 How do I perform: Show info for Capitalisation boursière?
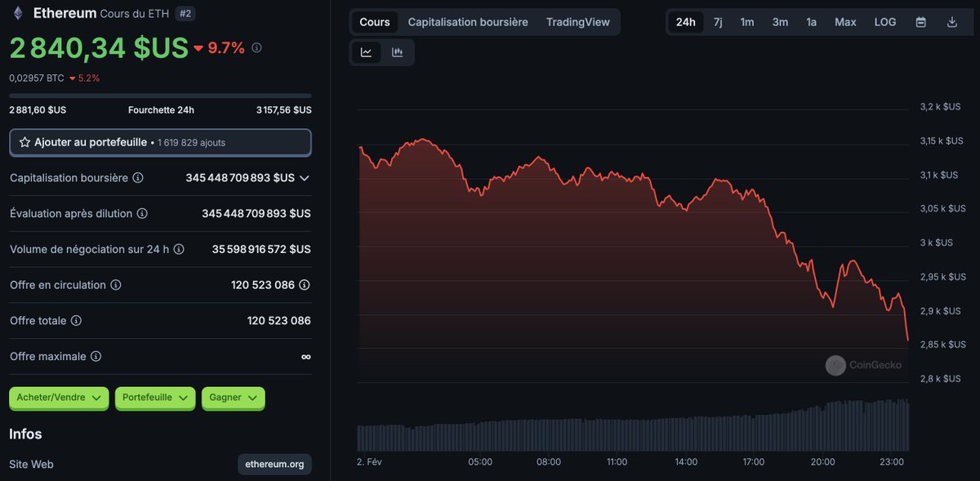tap(138, 178)
